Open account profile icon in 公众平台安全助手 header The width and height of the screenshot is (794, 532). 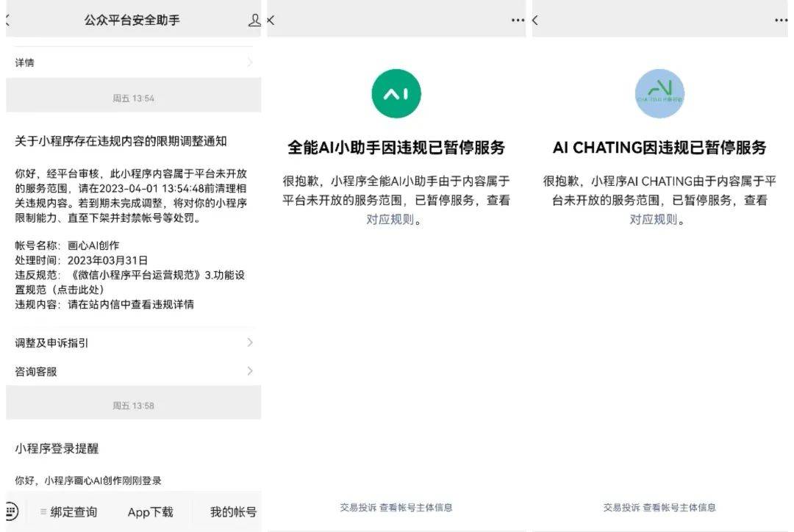[x=254, y=21]
